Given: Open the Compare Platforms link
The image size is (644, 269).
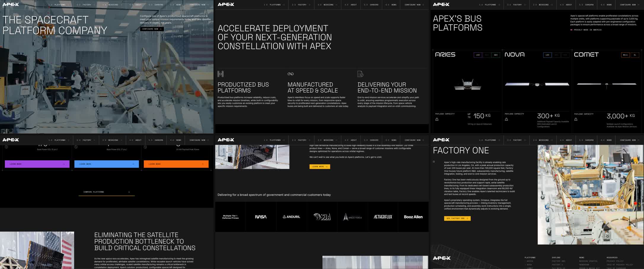Looking at the screenshot, I should 107,192.
